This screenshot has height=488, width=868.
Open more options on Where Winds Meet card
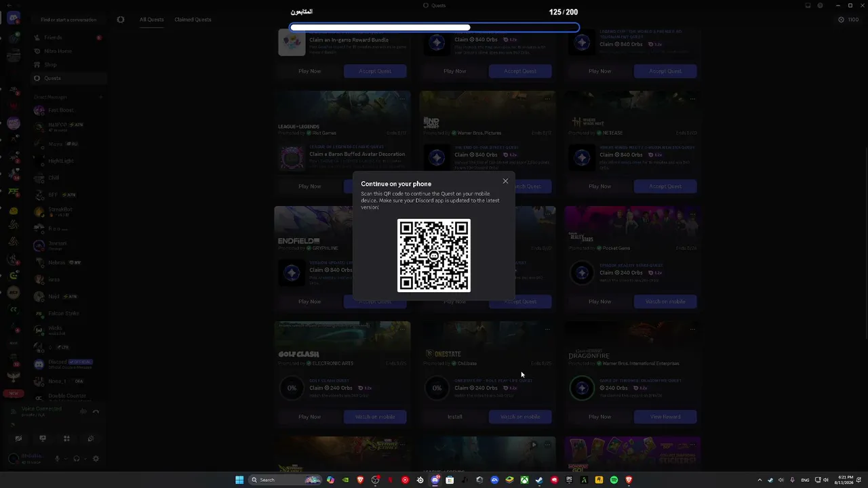pyautogui.click(x=692, y=99)
